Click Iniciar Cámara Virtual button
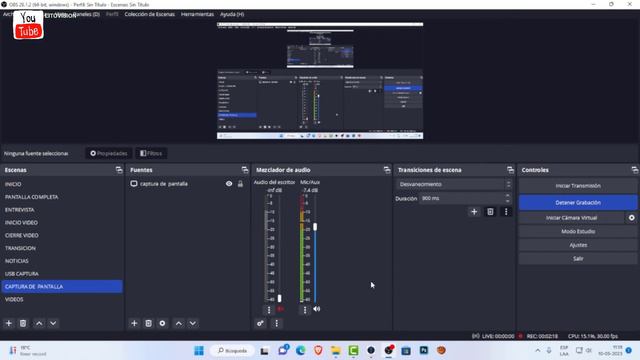The image size is (640, 360). [571, 218]
